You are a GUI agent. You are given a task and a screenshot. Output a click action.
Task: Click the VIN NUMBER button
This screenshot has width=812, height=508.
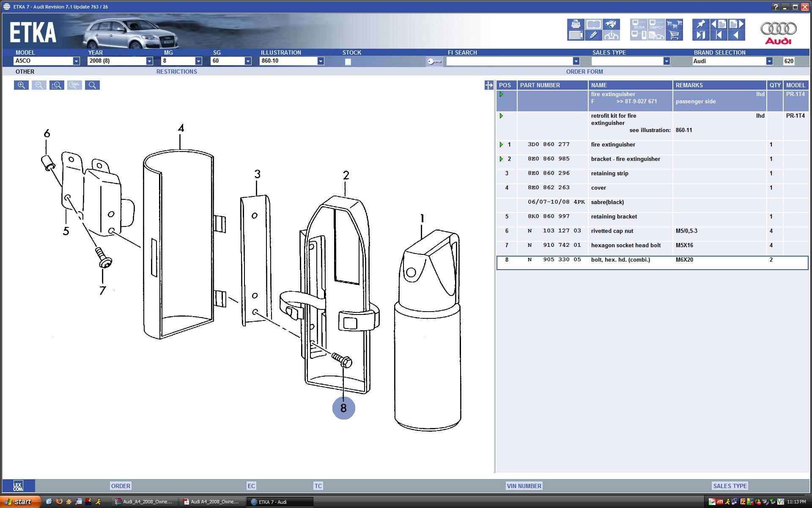click(524, 486)
